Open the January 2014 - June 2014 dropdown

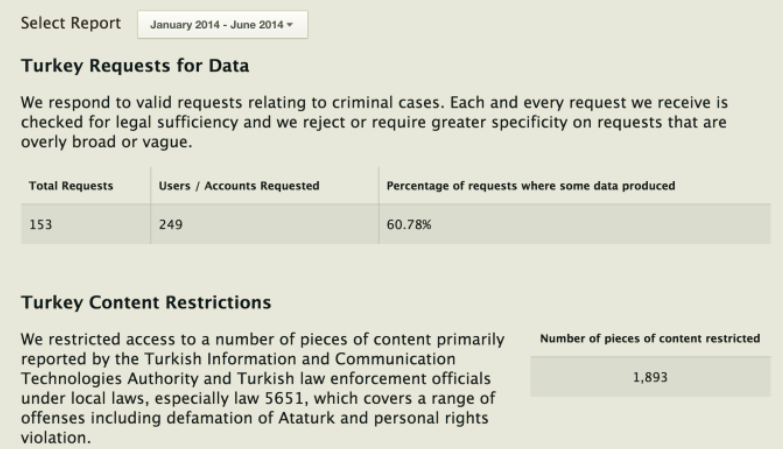[221, 25]
